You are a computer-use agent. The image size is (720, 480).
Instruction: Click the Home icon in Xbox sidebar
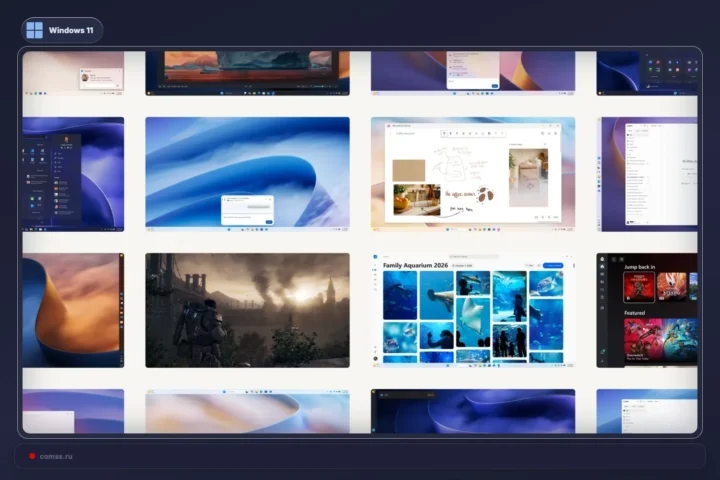click(x=602, y=266)
